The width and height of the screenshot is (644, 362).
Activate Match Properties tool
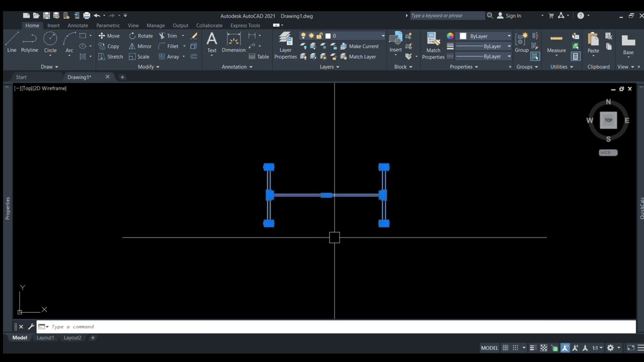pyautogui.click(x=433, y=45)
